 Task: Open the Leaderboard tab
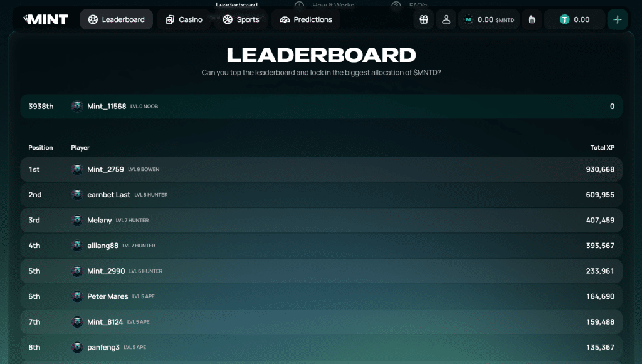116,19
